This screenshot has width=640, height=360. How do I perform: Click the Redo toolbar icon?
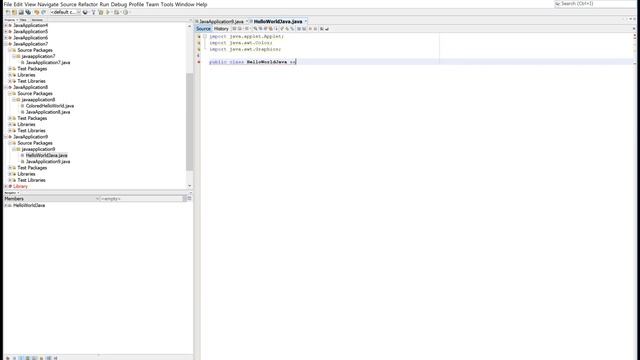pyautogui.click(x=43, y=12)
